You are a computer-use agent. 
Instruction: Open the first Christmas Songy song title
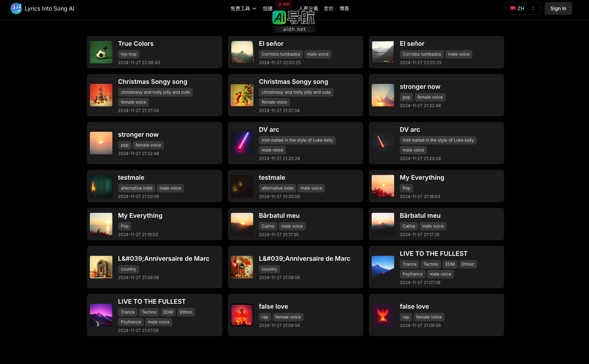point(153,82)
